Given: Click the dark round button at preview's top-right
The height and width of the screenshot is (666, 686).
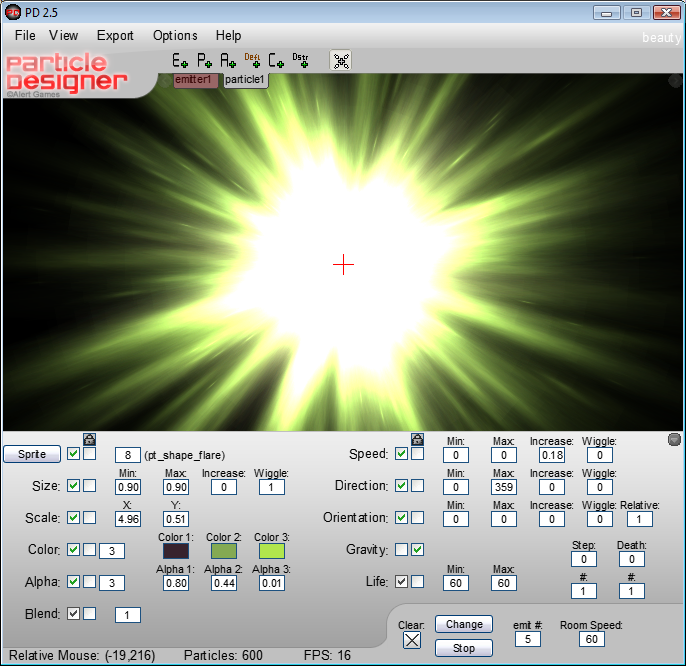Looking at the screenshot, I should pyautogui.click(x=675, y=81).
